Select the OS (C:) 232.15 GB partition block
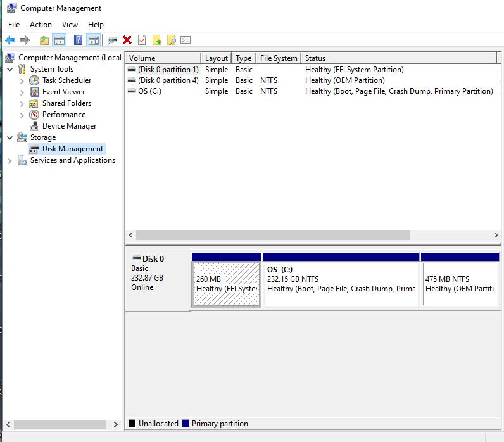Image resolution: width=504 pixels, height=442 pixels. coord(341,280)
